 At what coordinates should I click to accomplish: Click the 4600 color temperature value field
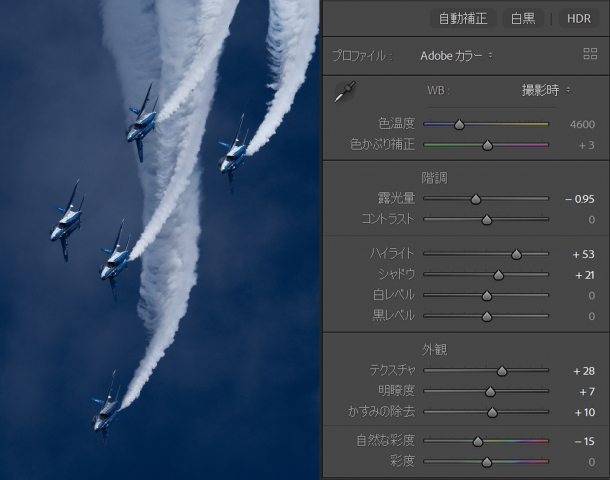pyautogui.click(x=582, y=125)
